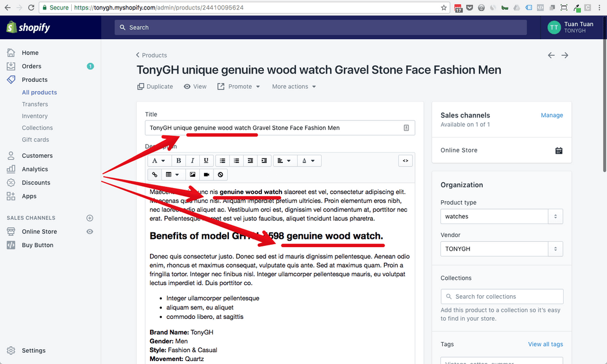Go back to Products breadcrumb
This screenshot has width=607, height=364.
151,55
